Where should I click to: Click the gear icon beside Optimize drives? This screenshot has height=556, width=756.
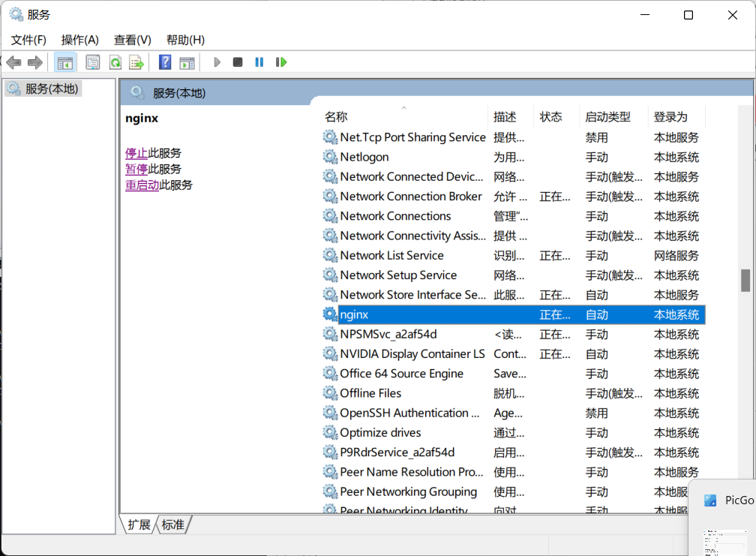330,432
